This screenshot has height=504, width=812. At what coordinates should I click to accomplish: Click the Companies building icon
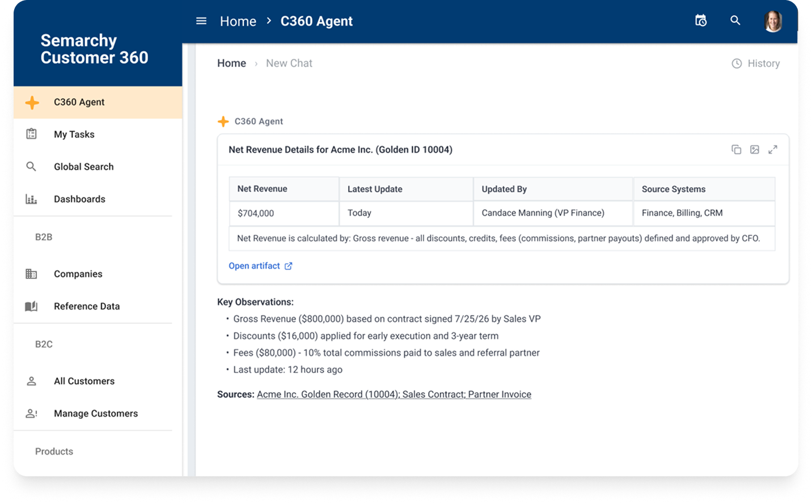tap(31, 274)
